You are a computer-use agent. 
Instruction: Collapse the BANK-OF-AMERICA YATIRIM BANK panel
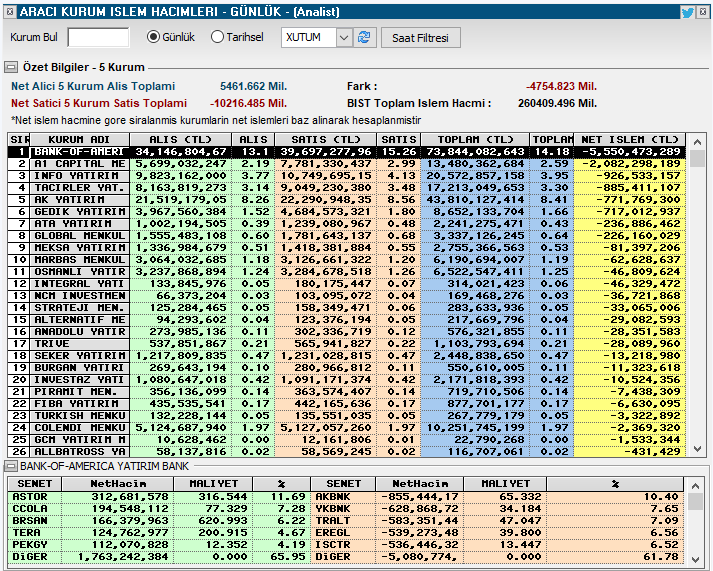coord(10,466)
